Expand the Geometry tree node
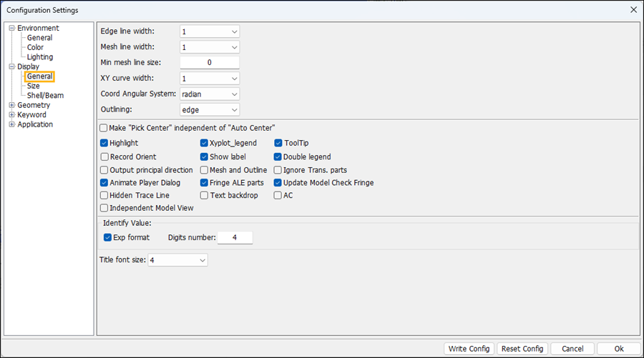 (11, 105)
